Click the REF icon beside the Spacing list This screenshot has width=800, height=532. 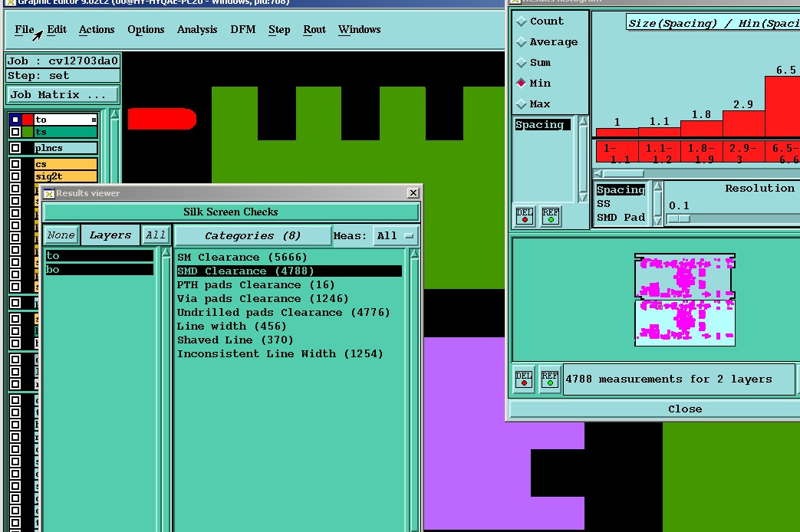click(x=550, y=215)
